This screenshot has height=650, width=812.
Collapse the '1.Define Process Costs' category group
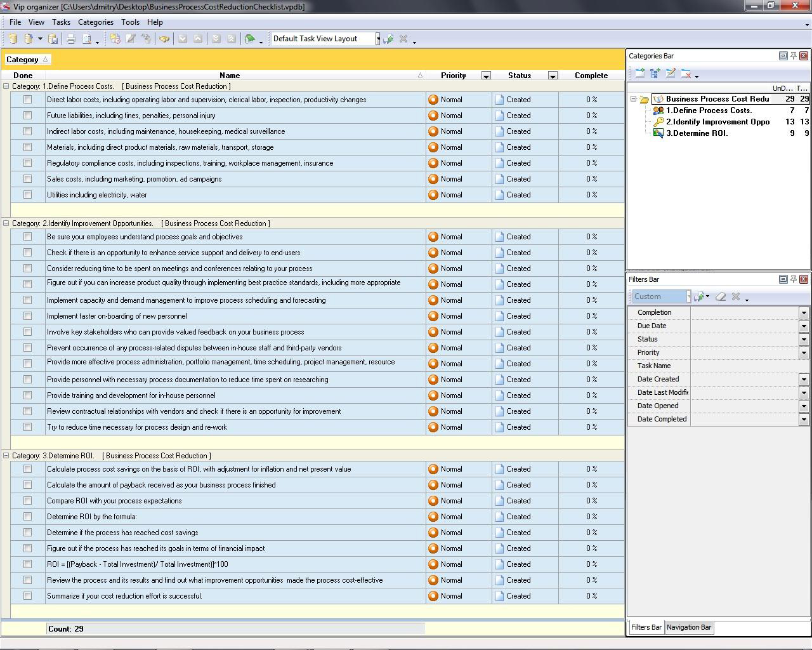(x=6, y=86)
